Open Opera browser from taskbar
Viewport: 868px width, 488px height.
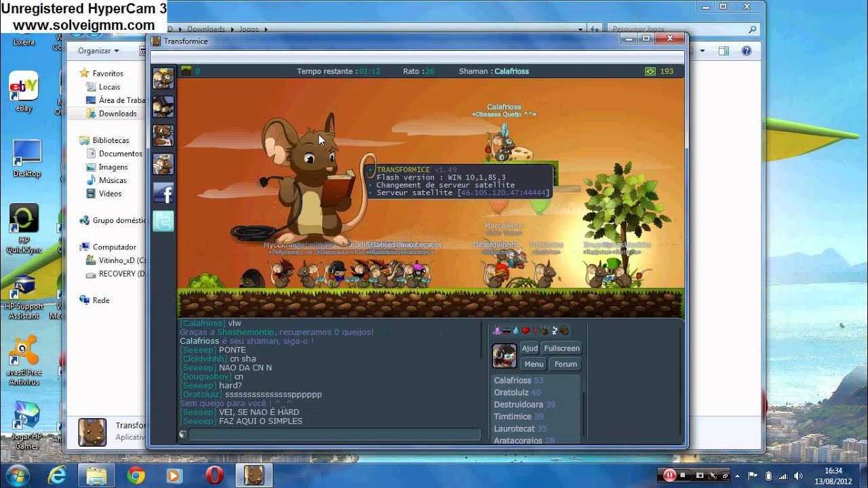click(214, 476)
